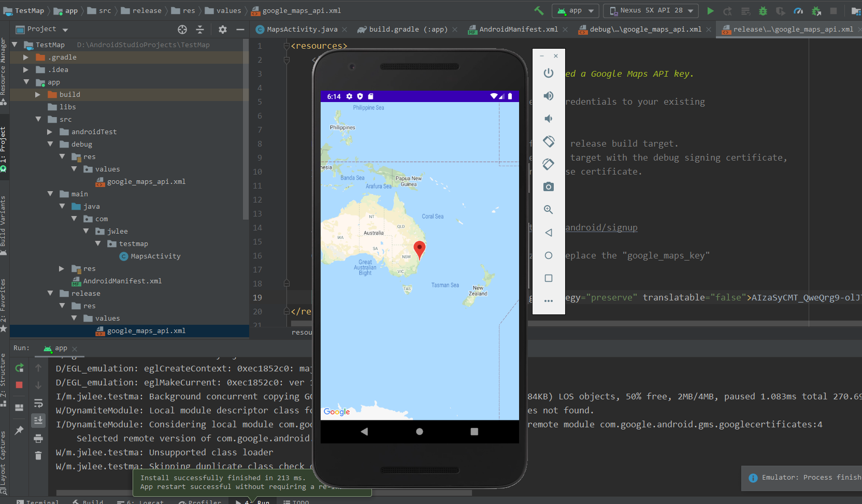Toggle soft-wrap in Run console
Viewport: 862px width, 504px height.
(38, 403)
